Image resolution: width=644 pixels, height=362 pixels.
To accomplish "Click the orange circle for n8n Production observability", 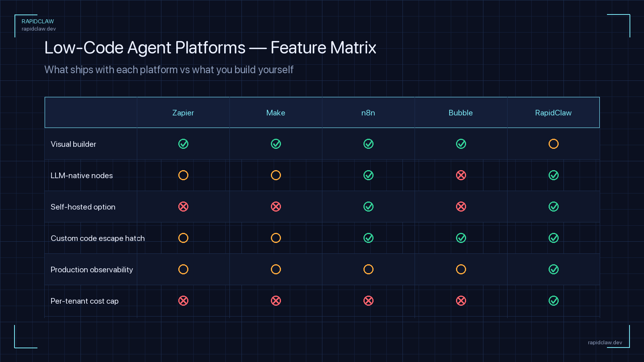I will (368, 269).
